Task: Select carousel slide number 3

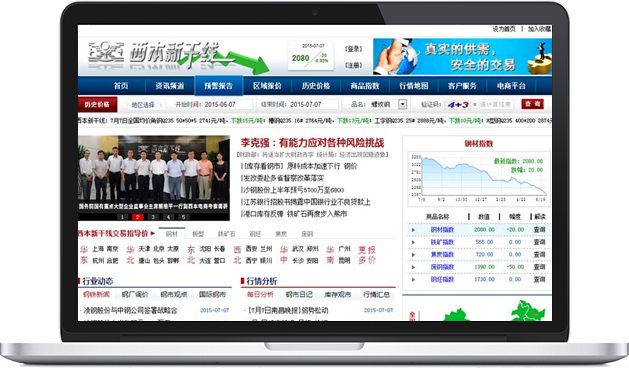Action: pos(153,217)
